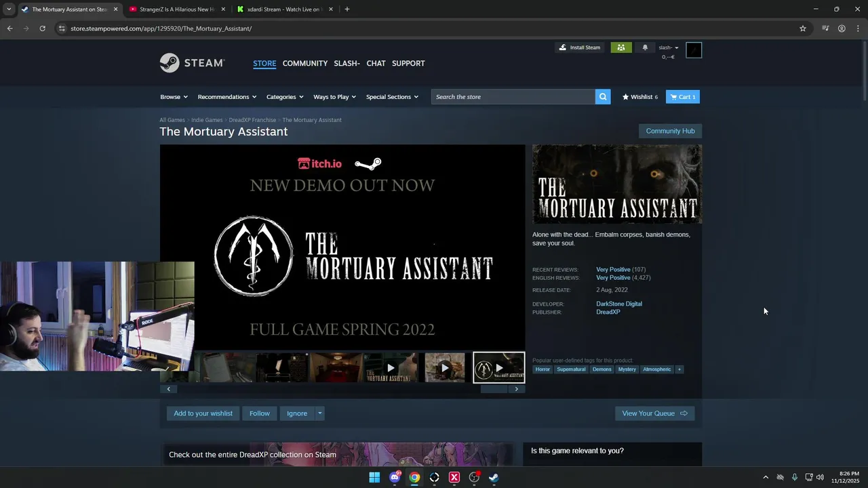Image resolution: width=868 pixels, height=488 pixels.
Task: Open DarkStone Digital developer page
Action: click(x=619, y=304)
